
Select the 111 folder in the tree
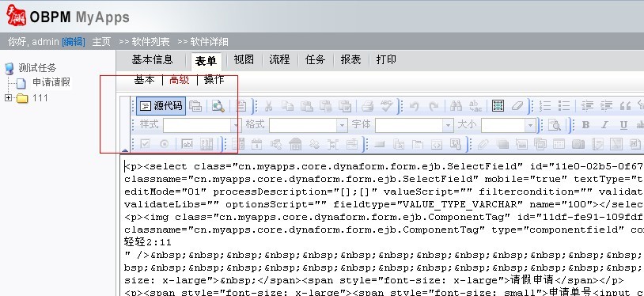pyautogui.click(x=40, y=98)
